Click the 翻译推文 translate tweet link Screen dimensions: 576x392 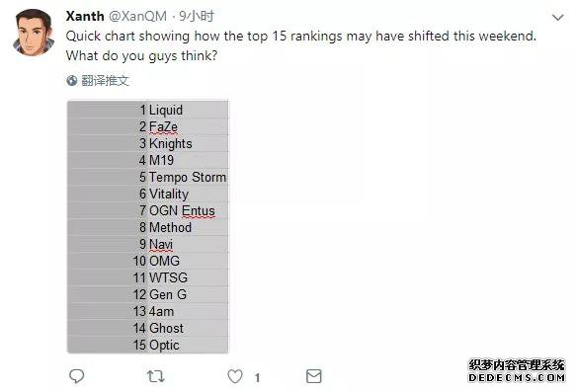point(105,80)
